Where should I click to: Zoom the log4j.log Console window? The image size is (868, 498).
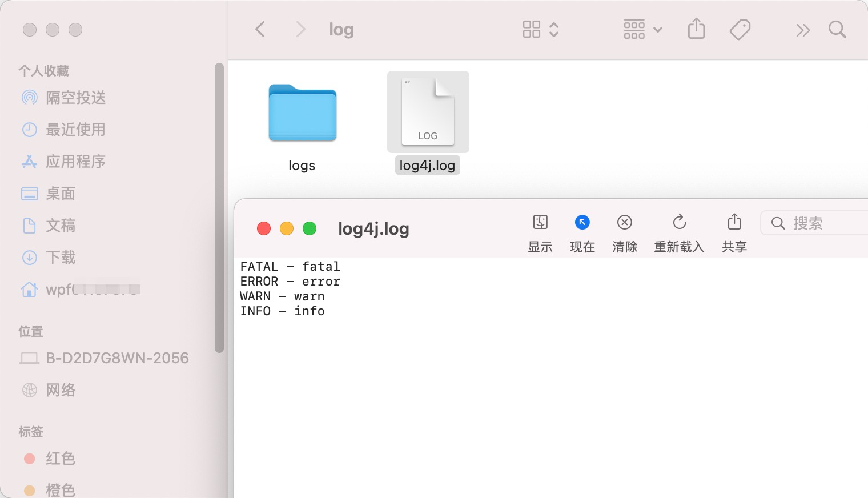[x=310, y=229]
